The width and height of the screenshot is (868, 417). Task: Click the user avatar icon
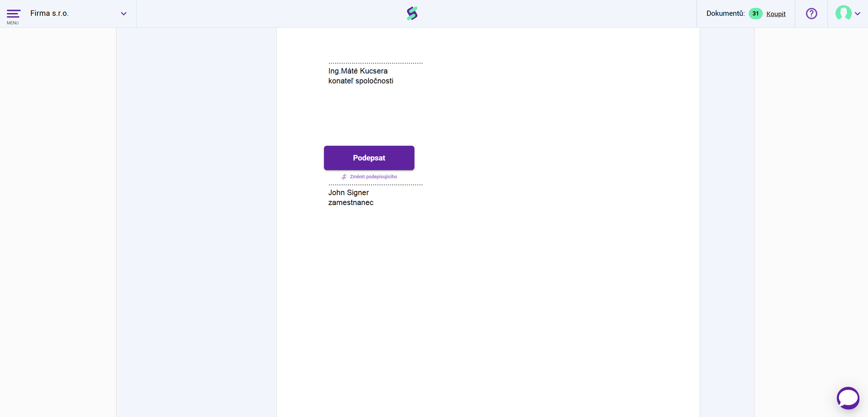point(843,13)
